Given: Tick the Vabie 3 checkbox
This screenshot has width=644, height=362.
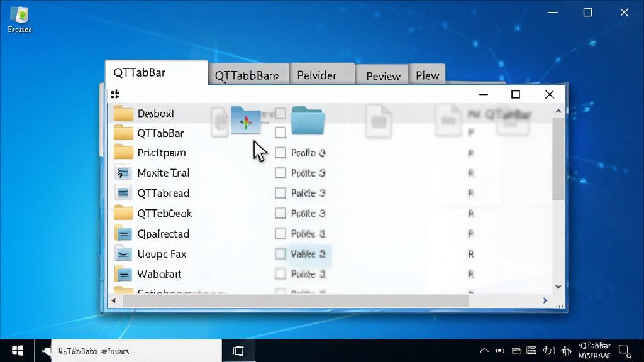Looking at the screenshot, I should coord(280,254).
